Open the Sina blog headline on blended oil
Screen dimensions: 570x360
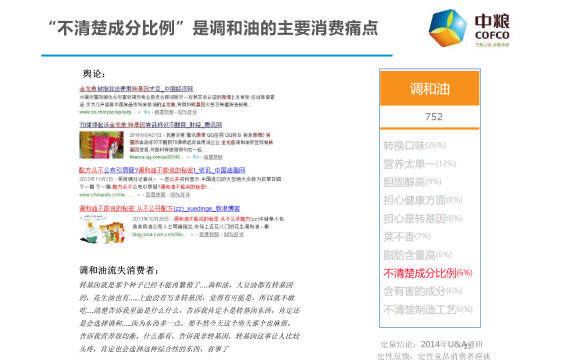160,209
